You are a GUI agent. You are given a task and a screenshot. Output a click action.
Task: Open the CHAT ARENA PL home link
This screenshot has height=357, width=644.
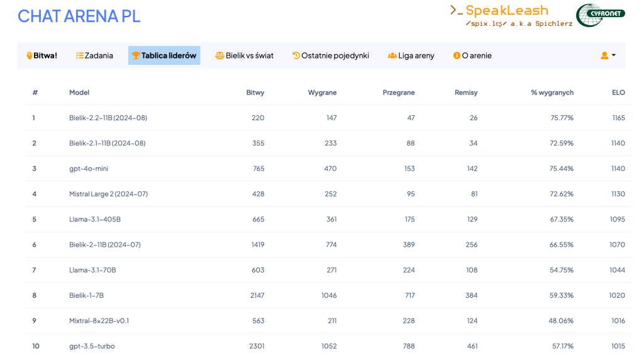click(x=79, y=16)
